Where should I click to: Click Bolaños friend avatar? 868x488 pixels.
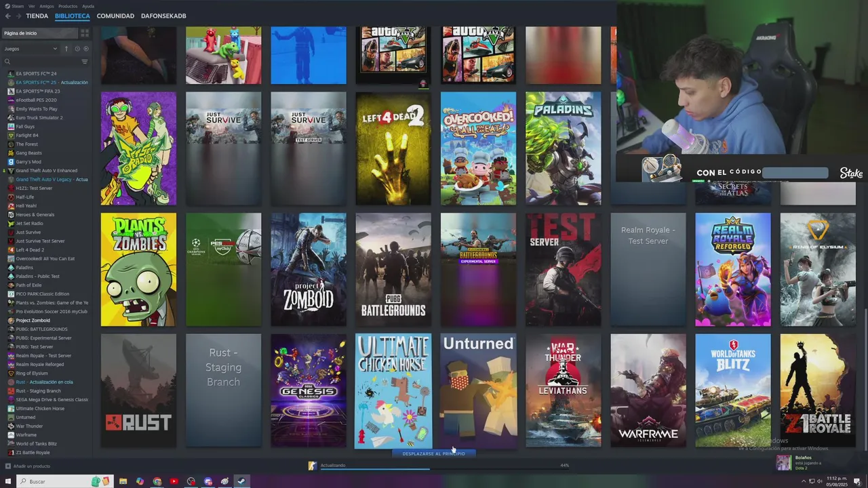tap(783, 462)
